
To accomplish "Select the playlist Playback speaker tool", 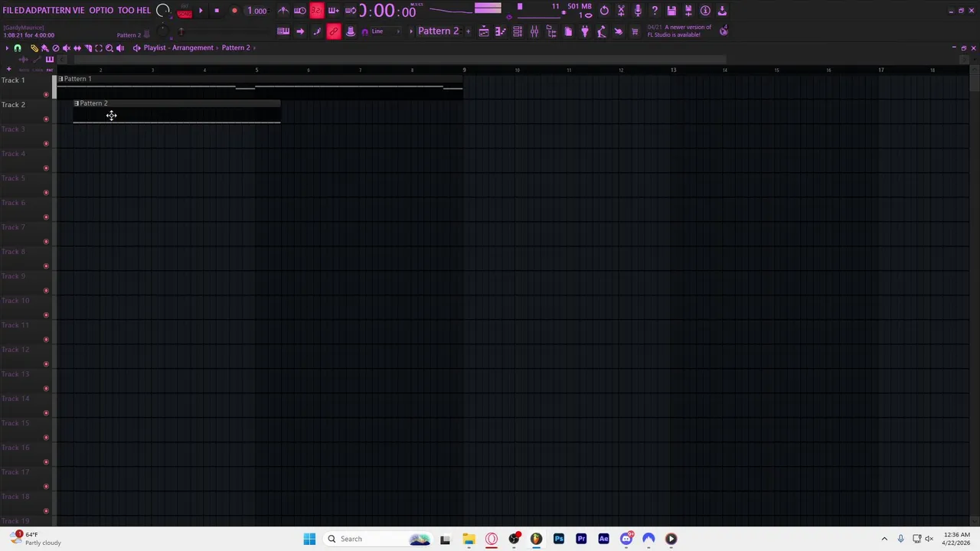I will pyautogui.click(x=120, y=48).
